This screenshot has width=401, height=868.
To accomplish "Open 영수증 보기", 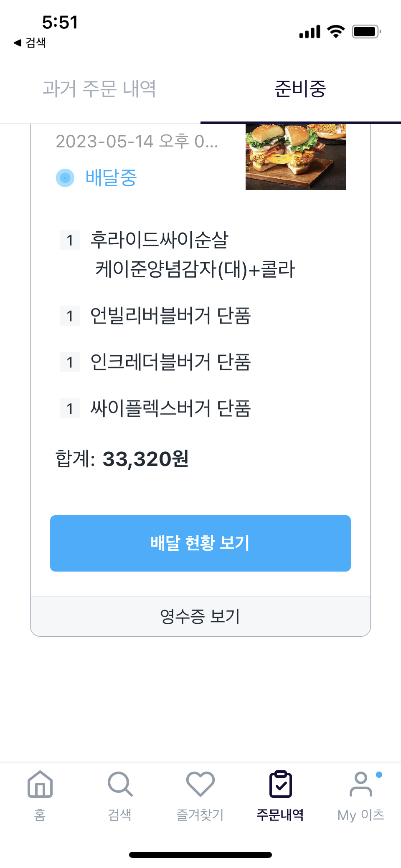I will click(x=200, y=616).
